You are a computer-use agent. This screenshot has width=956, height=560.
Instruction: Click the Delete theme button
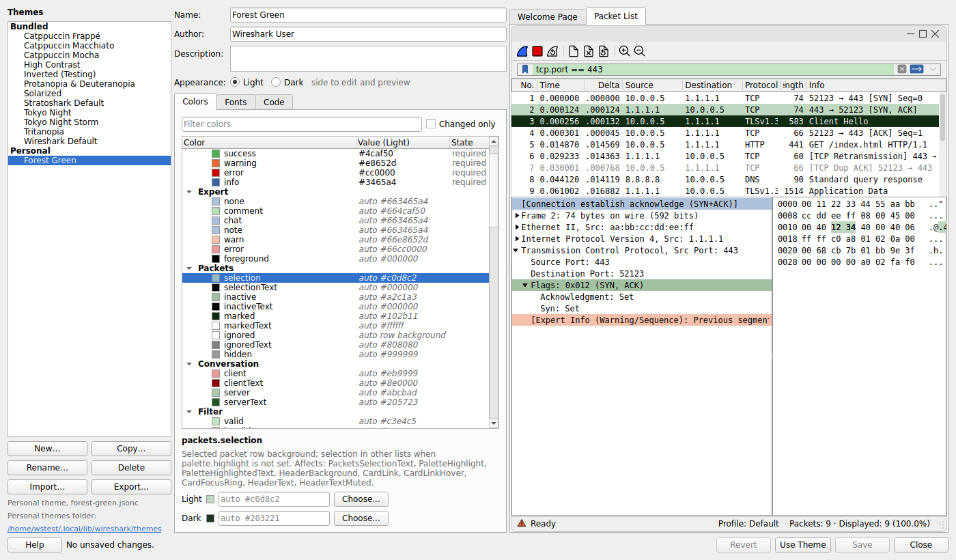coord(131,468)
